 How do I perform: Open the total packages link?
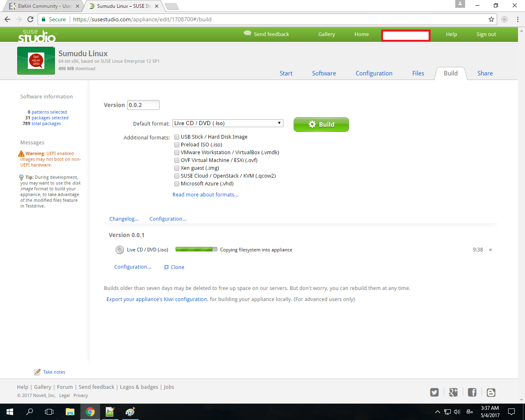click(x=46, y=123)
